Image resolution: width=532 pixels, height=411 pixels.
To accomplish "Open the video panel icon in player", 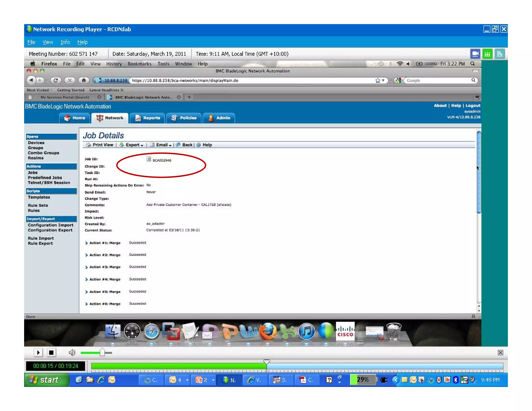I will [475, 54].
